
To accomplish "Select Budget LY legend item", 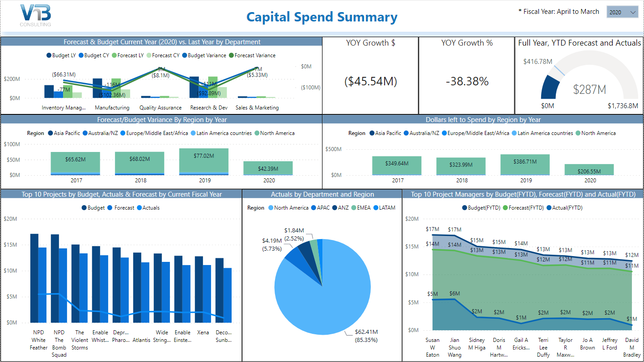I will [61, 55].
